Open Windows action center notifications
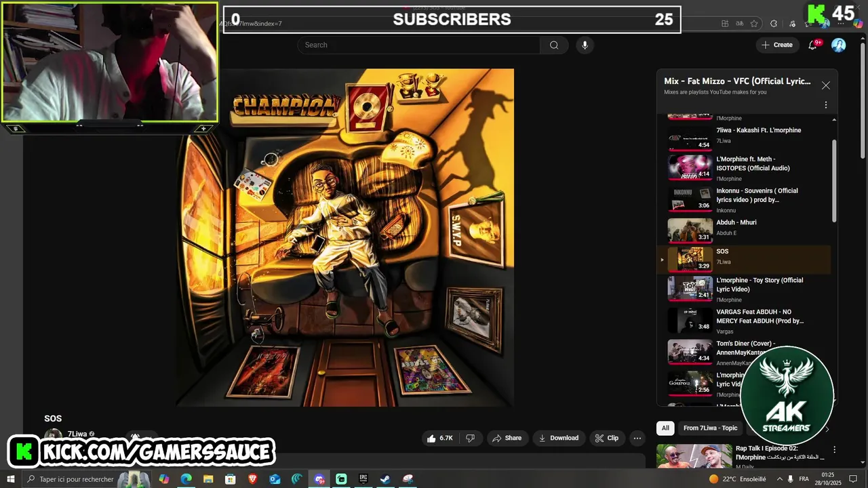 click(854, 479)
